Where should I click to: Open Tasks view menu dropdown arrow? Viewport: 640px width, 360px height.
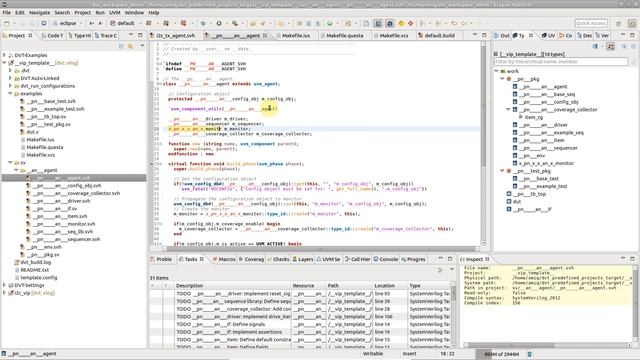(x=452, y=270)
